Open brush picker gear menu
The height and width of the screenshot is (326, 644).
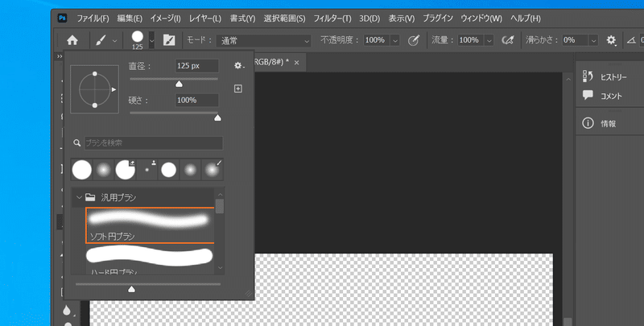(238, 66)
